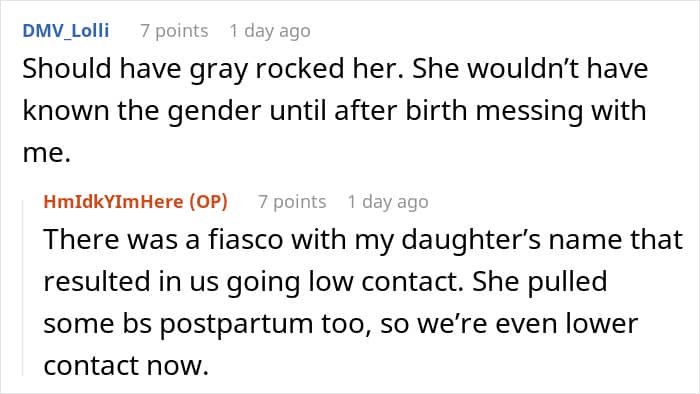Open the DMV_Lolli user profile
Screen dimensions: 700x394
(66, 31)
